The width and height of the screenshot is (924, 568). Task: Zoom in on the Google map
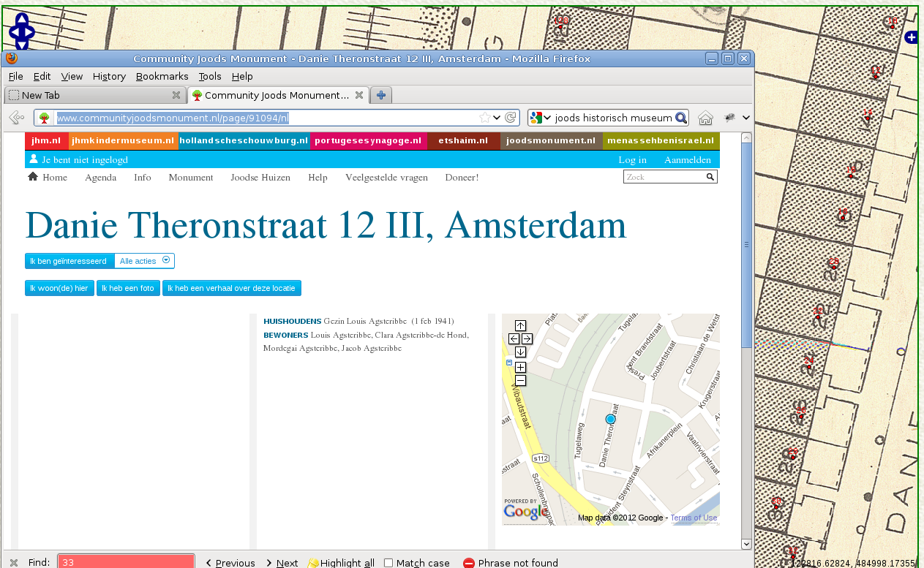point(520,367)
